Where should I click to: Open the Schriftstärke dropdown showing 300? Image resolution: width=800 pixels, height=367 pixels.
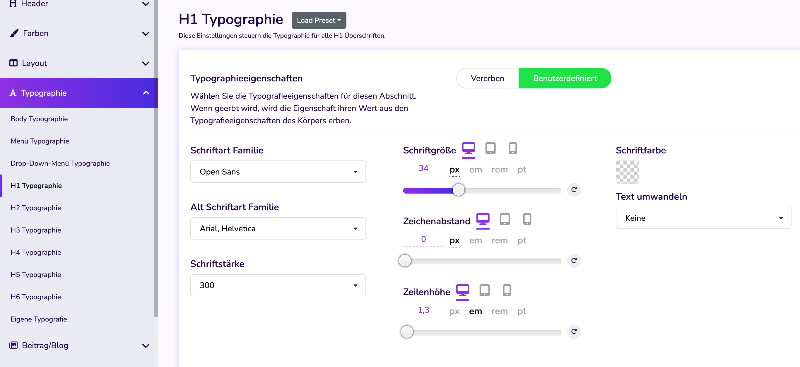(x=278, y=285)
